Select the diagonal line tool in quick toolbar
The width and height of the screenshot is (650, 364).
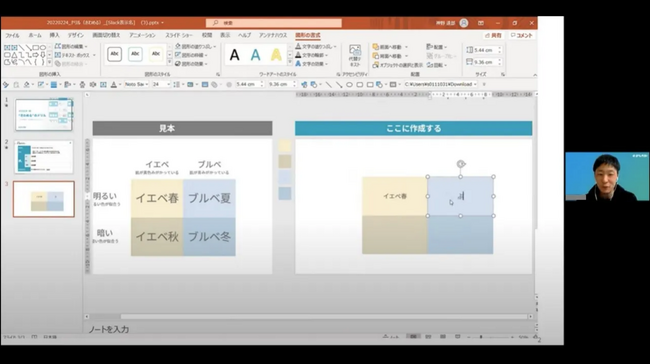pyautogui.click(x=329, y=85)
